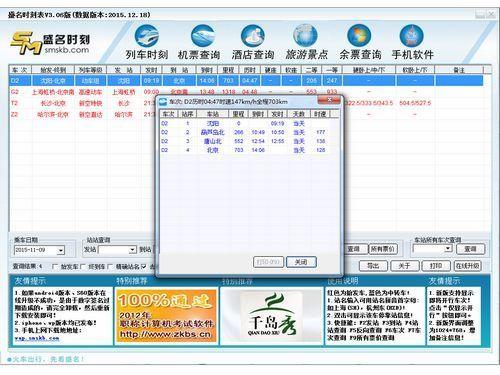This screenshot has width=500, height=375.
Task: Toggle the 精确站名 checkbox
Action: (110, 266)
